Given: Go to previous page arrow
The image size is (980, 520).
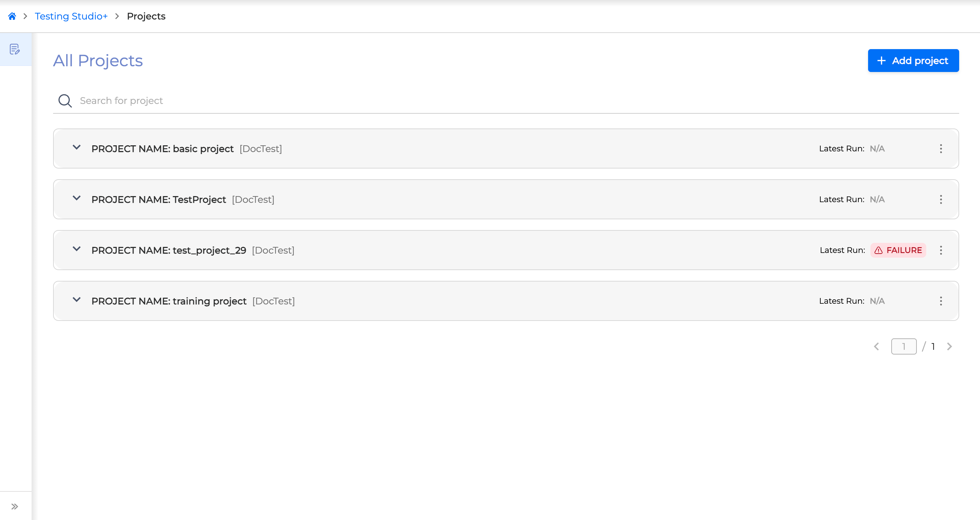Looking at the screenshot, I should pos(876,346).
